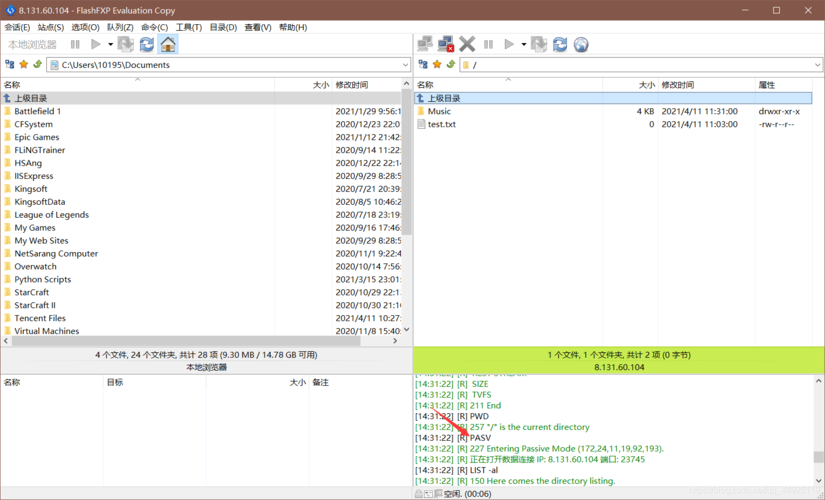This screenshot has height=500, width=825.
Task: Select local 上级目录 parent directory row
Action: (x=201, y=98)
